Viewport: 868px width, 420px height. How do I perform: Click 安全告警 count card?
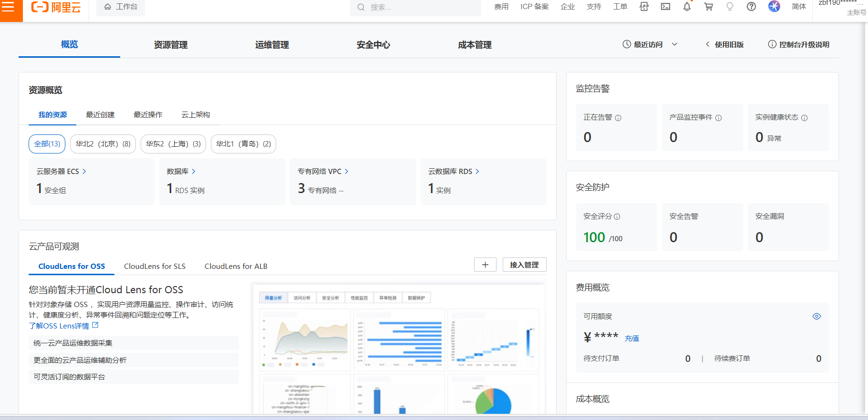coord(703,227)
